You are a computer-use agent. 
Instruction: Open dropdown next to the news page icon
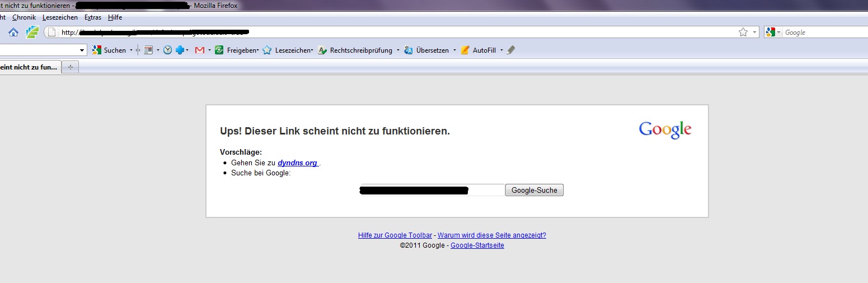158,50
